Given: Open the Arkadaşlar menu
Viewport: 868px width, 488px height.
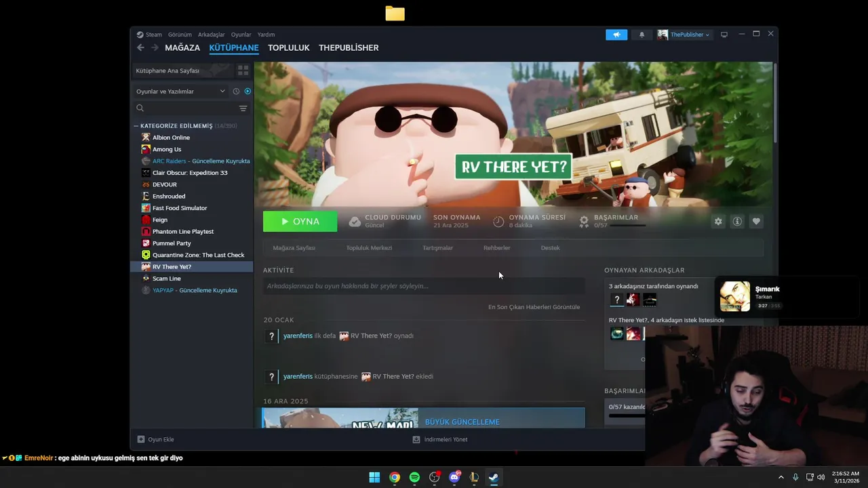Looking at the screenshot, I should tap(211, 35).
